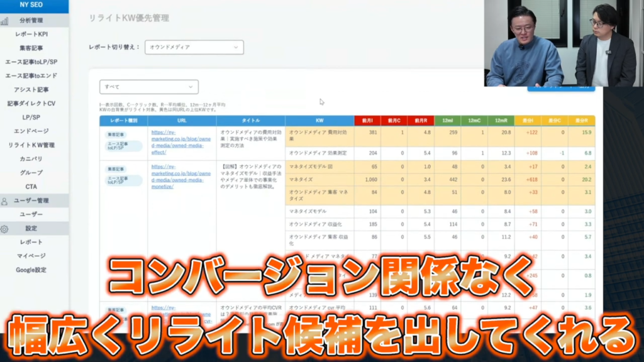The image size is (644, 362).
Task: Click the gear icon beside 設定
Action: pyautogui.click(x=5, y=229)
